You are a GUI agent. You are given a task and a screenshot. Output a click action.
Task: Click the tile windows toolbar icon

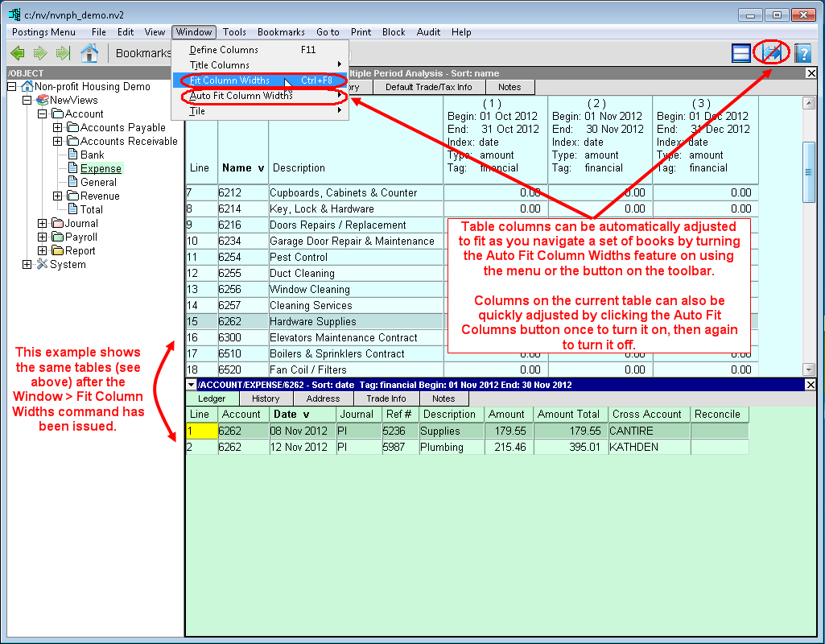point(741,53)
